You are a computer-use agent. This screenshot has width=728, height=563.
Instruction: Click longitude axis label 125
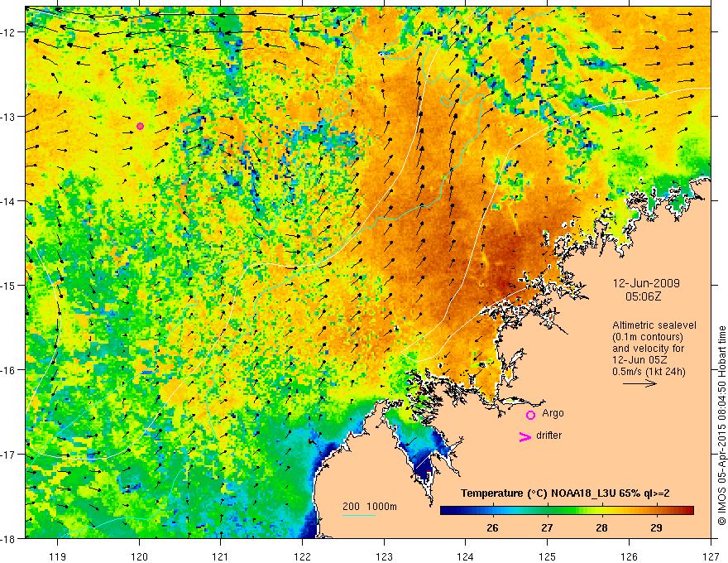pos(548,556)
